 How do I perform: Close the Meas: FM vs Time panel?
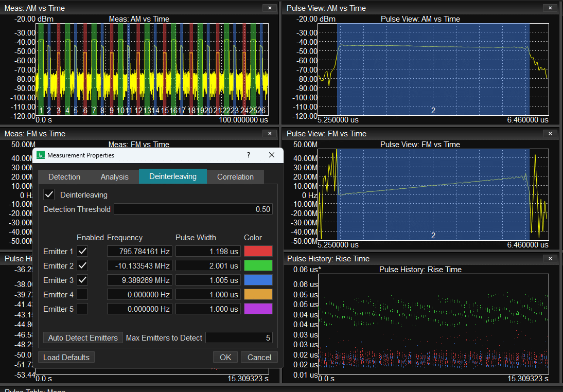(x=269, y=133)
